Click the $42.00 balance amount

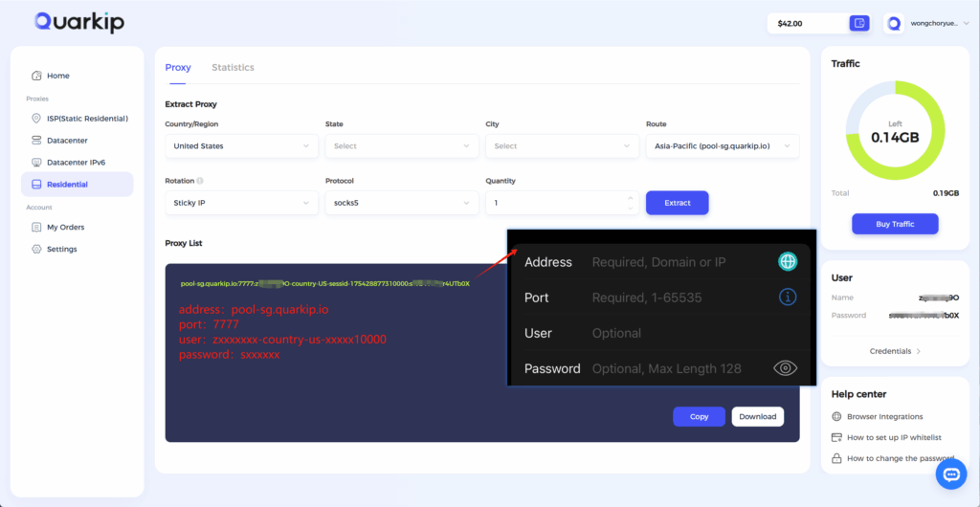(790, 24)
